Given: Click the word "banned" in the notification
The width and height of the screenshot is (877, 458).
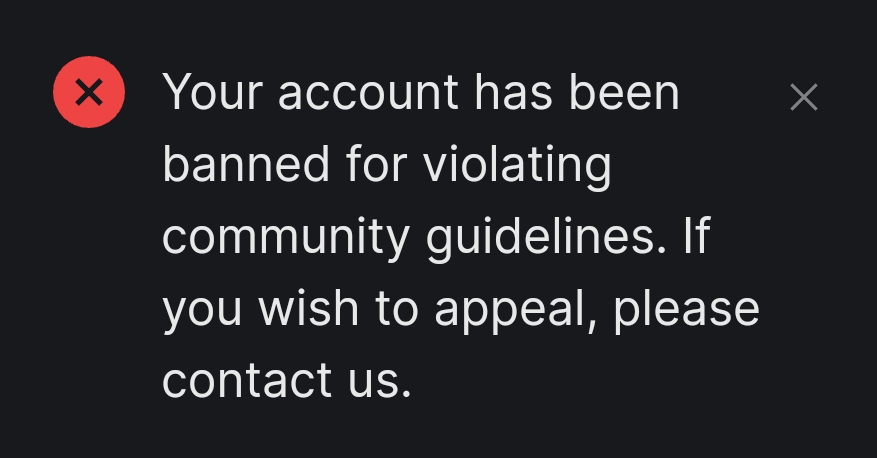Looking at the screenshot, I should point(246,163).
